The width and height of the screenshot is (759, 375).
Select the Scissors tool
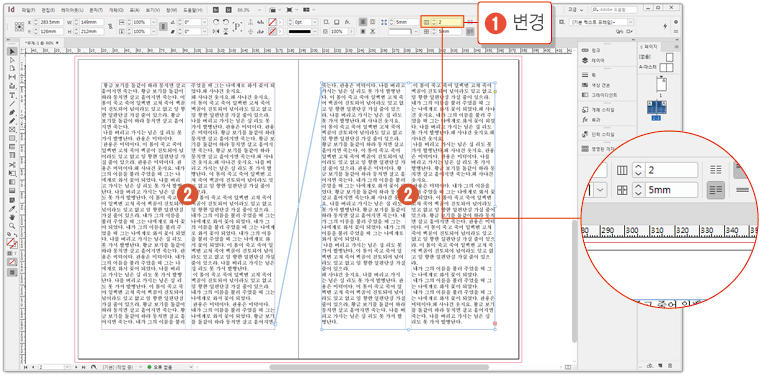[12, 165]
